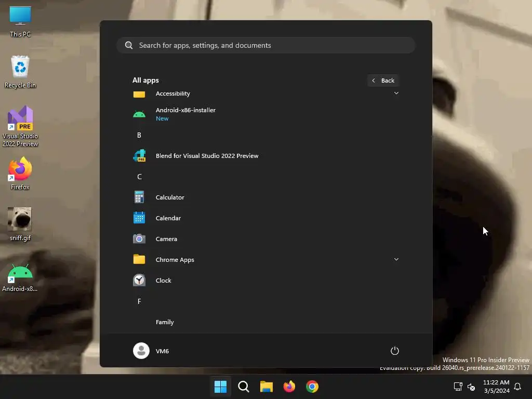The height and width of the screenshot is (399, 532).
Task: Click the Clock label text
Action: click(163, 280)
